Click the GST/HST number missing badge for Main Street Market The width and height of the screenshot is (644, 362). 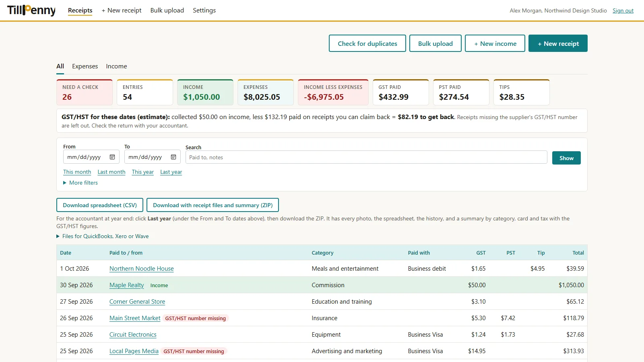coord(196,318)
